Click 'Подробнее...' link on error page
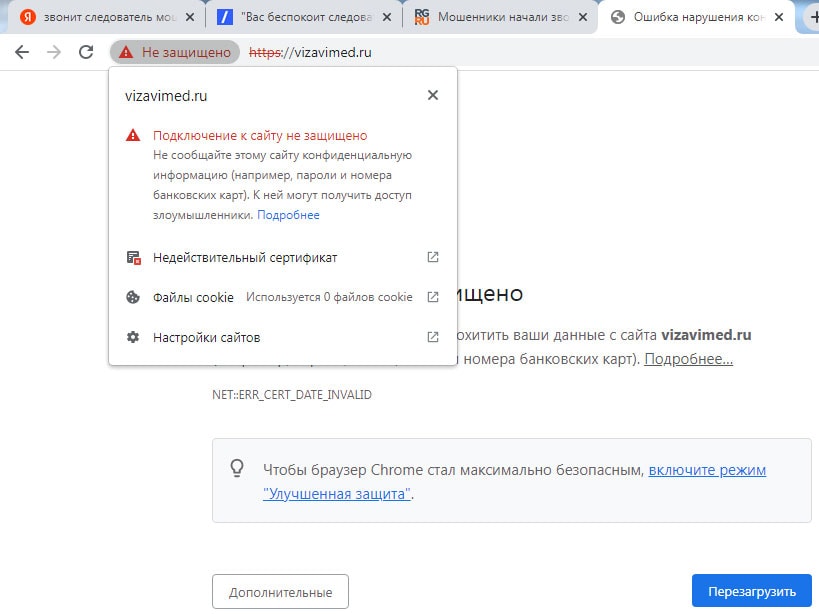The height and width of the screenshot is (614, 819). pos(688,359)
